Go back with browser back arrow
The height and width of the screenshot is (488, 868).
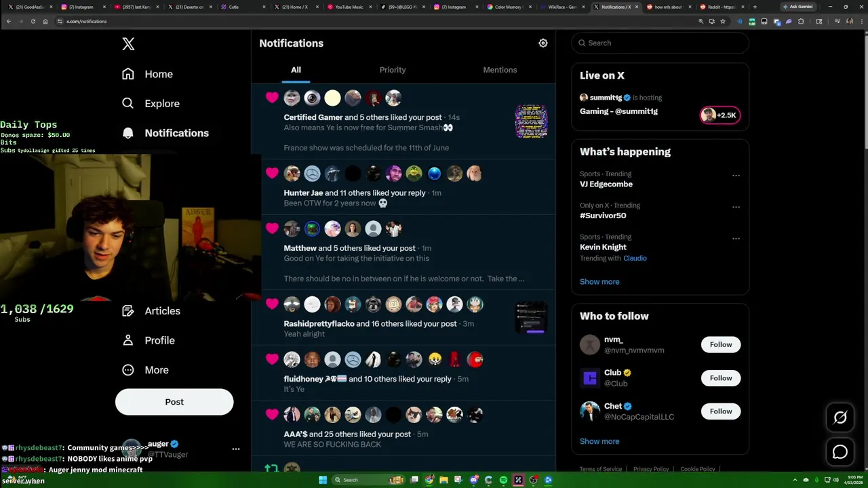[8, 21]
